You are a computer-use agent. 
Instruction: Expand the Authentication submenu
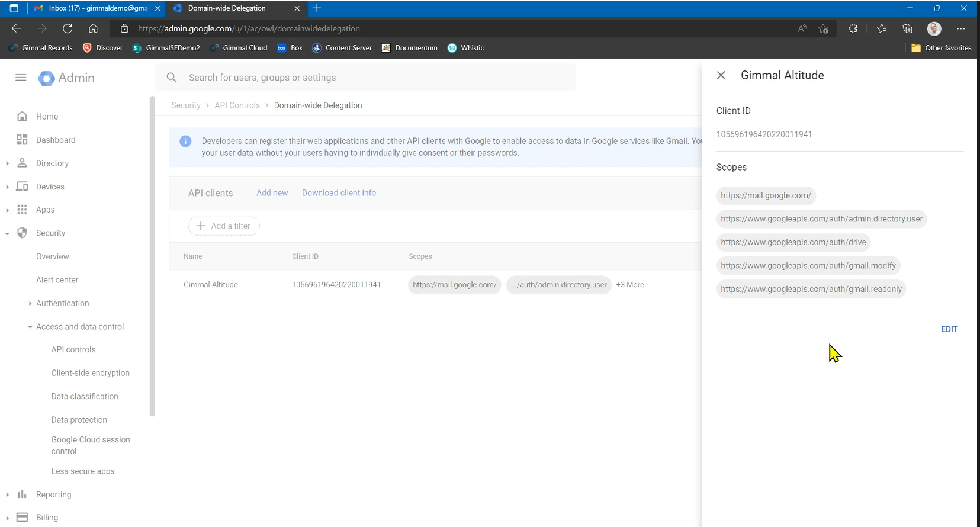30,303
